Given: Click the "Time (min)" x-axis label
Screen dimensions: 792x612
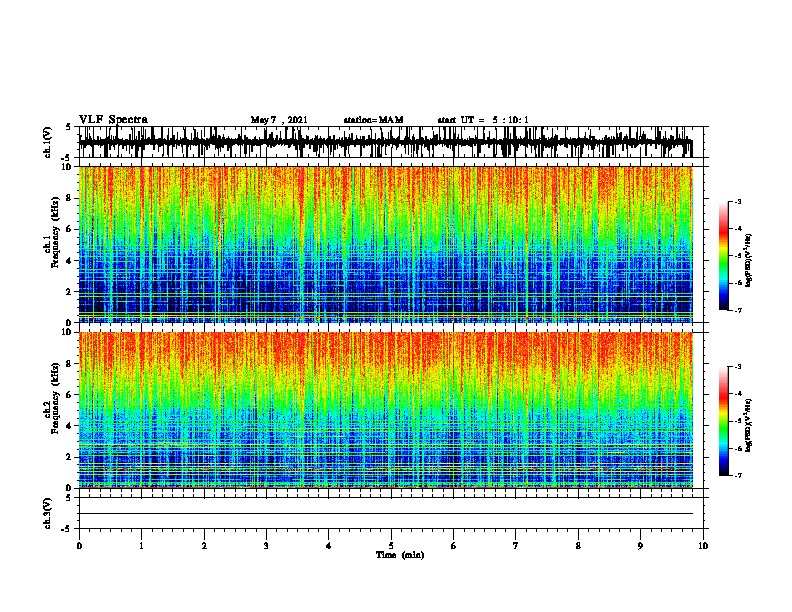Looking at the screenshot, I should click(400, 555).
